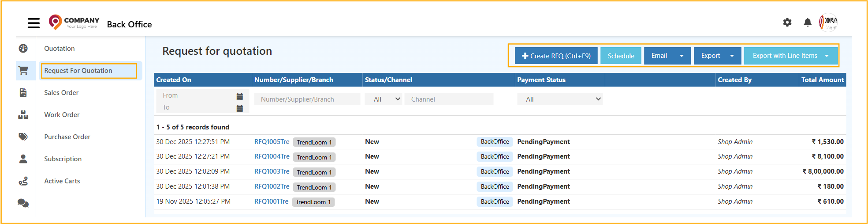Screen dimensions: 868x224
Task: Click the dashboard gauge sidebar icon
Action: click(x=23, y=49)
